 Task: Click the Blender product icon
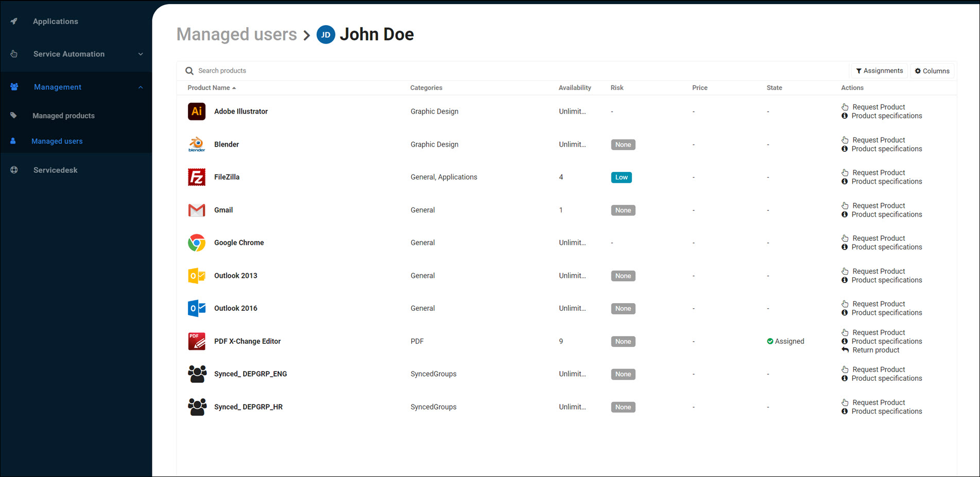(197, 144)
